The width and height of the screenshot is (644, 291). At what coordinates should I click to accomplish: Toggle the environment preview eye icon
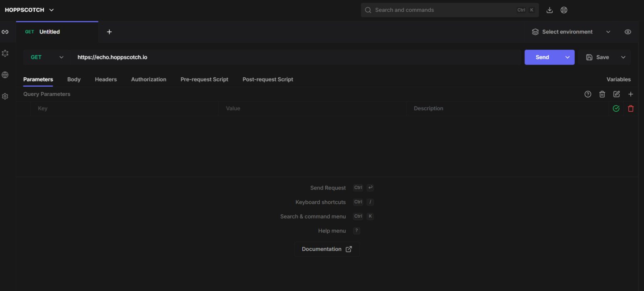pos(628,32)
